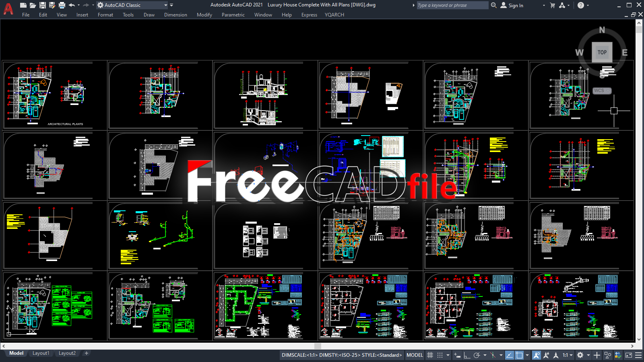This screenshot has width=644, height=362.
Task: Click the Workspace Switching gear in status bar
Action: [580, 355]
